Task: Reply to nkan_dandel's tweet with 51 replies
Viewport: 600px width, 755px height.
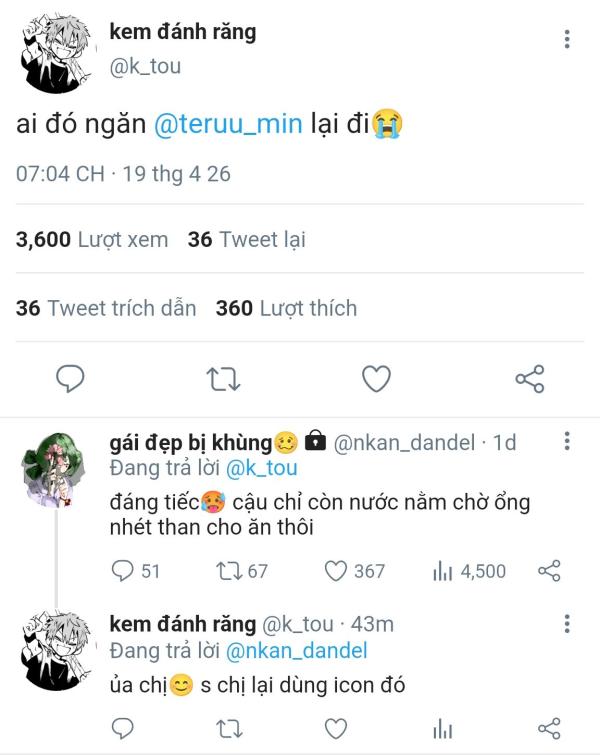Action: [x=135, y=571]
